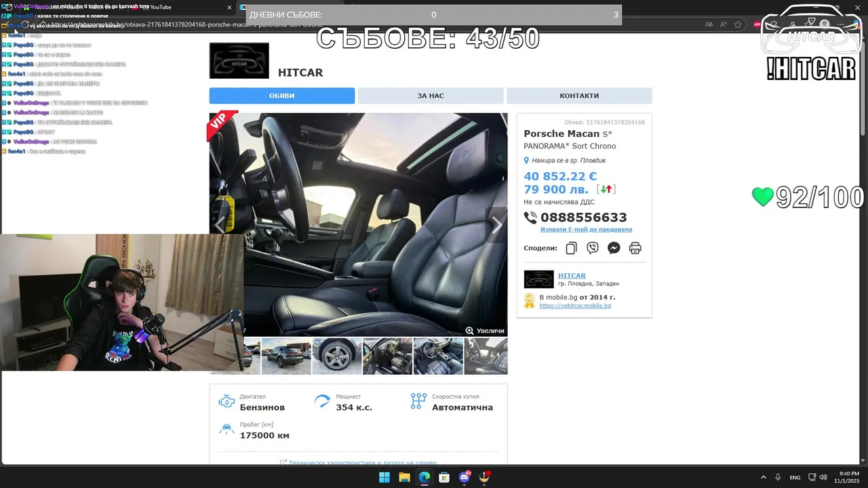Screen dimensions: 868x488
Task: Share the listing via Messenger
Action: pos(614,248)
